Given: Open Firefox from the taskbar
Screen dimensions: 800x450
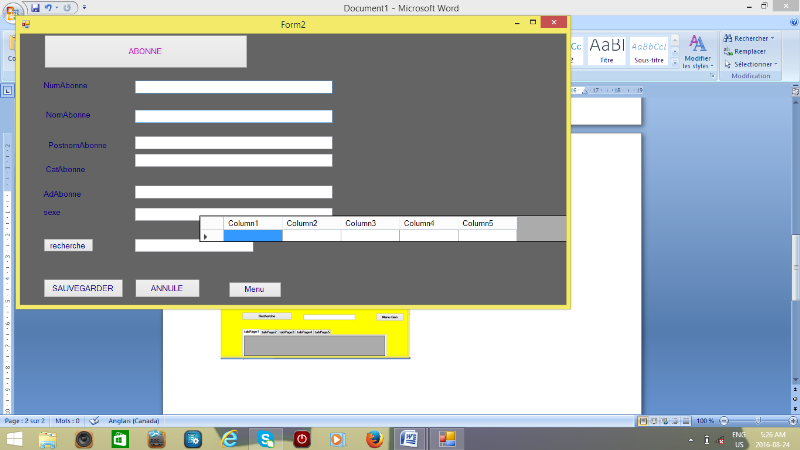Looking at the screenshot, I should coord(374,439).
